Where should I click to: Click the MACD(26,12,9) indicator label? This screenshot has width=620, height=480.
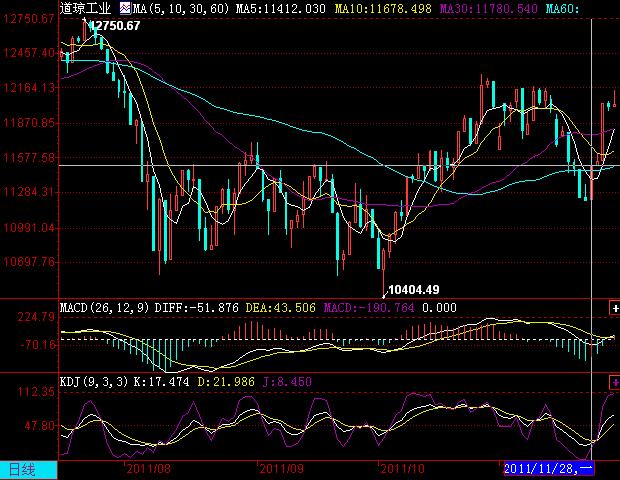click(105, 308)
